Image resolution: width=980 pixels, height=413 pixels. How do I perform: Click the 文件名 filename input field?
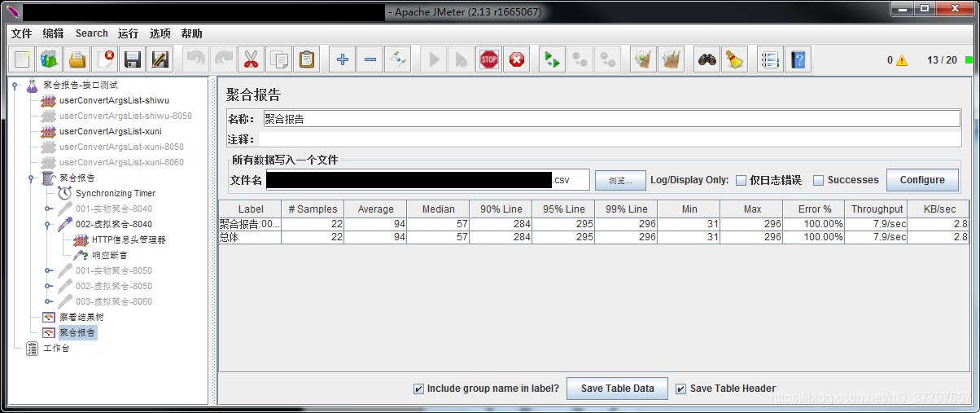click(x=427, y=180)
